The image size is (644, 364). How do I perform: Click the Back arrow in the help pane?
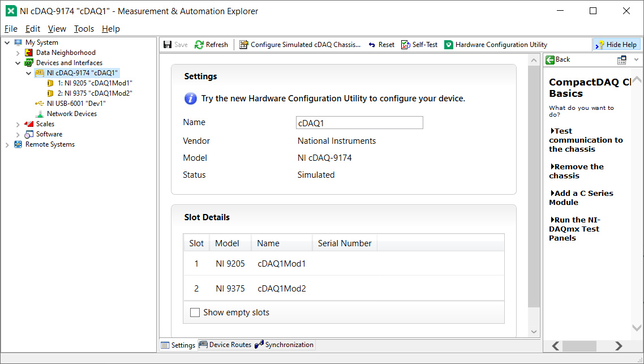(557, 59)
